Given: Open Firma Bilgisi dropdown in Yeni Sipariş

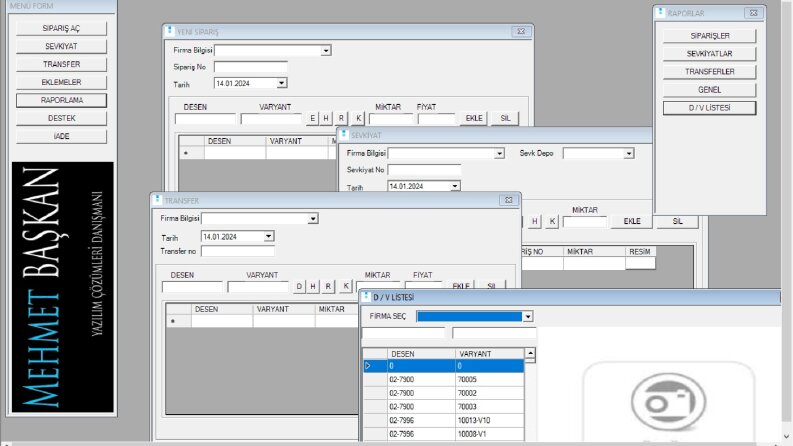Looking at the screenshot, I should coord(326,51).
